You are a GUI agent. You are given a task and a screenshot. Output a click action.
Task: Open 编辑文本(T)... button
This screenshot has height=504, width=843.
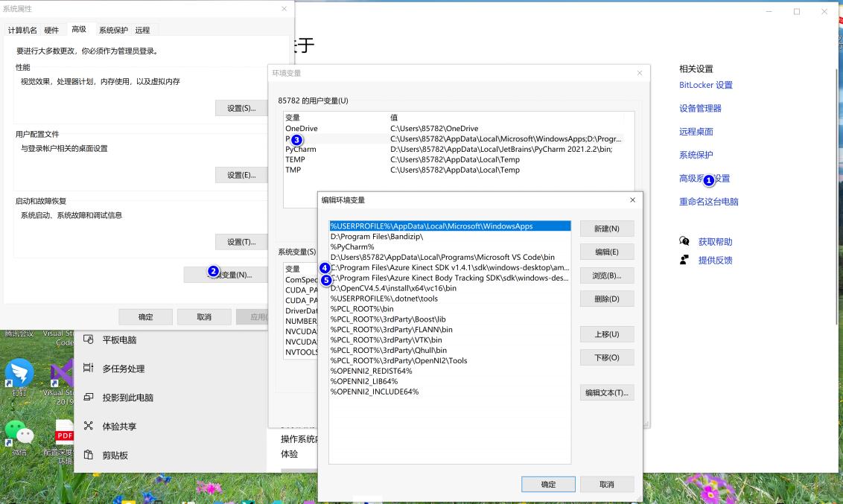point(606,393)
